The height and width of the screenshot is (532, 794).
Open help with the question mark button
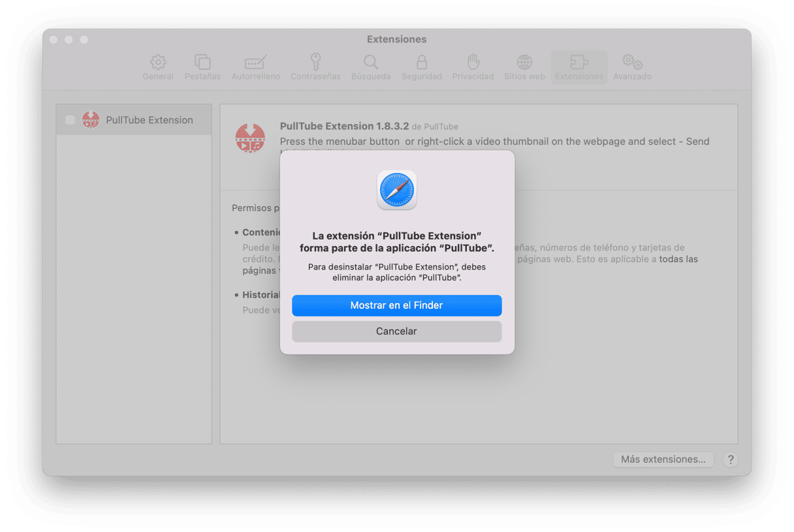[x=731, y=460]
